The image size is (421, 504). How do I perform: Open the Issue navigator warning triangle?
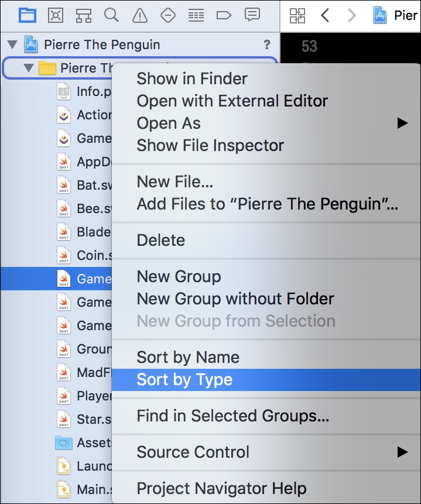140,16
